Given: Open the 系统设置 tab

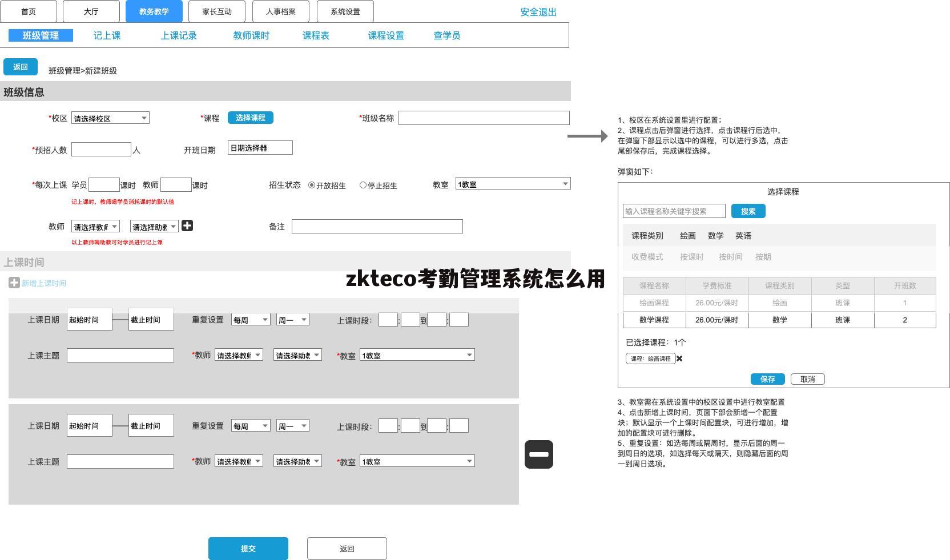Looking at the screenshot, I should click(x=345, y=11).
